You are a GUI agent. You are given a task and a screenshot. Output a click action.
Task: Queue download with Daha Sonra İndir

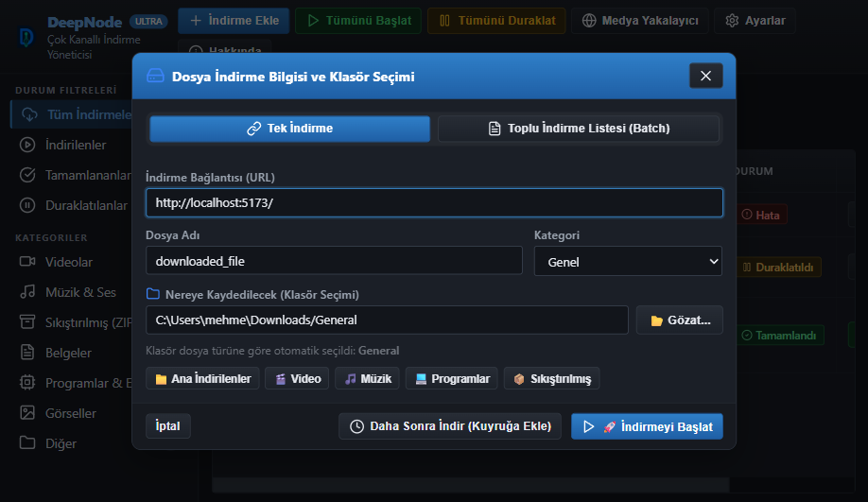click(x=449, y=426)
